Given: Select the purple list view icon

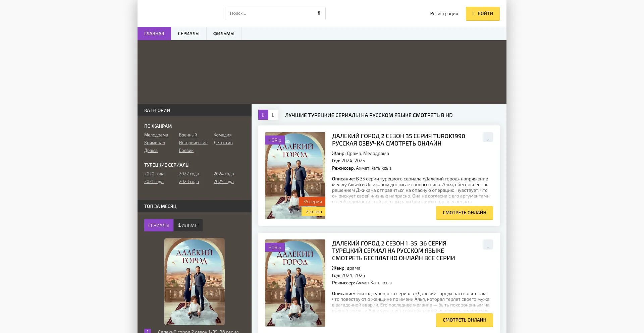Looking at the screenshot, I should tap(263, 115).
